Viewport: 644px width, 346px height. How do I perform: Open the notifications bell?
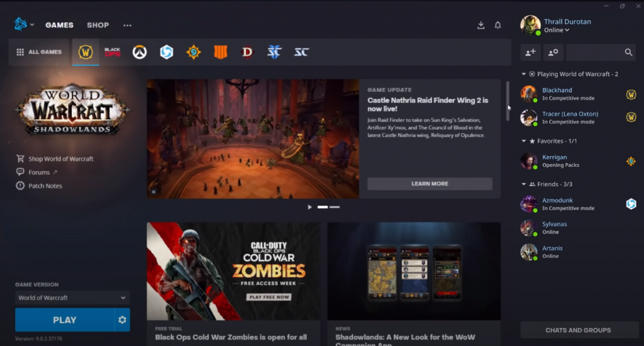point(498,25)
